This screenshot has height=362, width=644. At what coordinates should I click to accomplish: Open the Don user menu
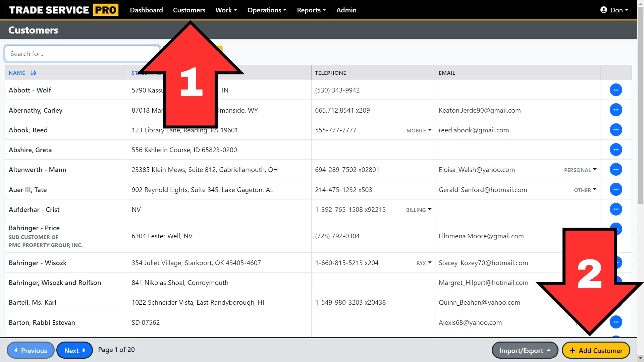[x=617, y=10]
